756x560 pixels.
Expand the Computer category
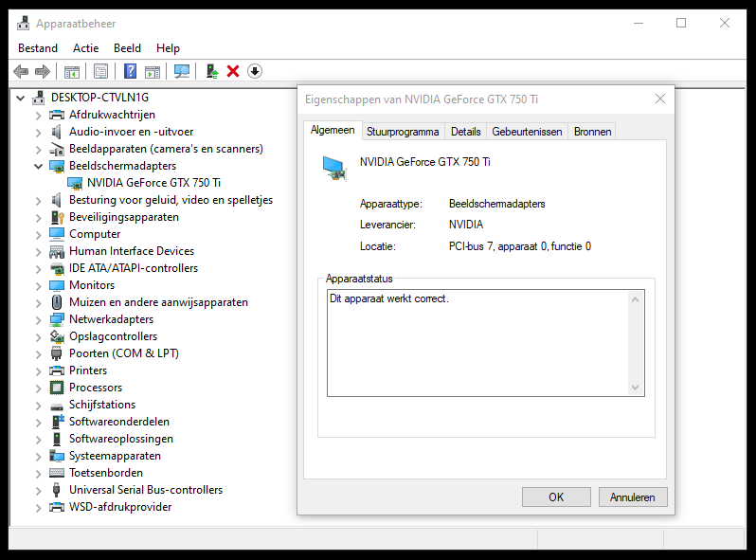click(39, 234)
